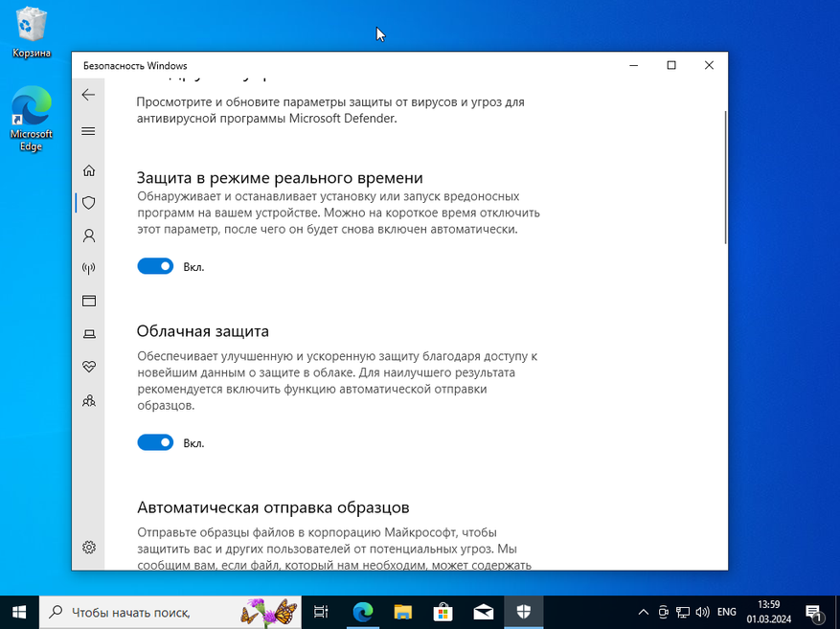
Task: Click the 'Облачная защита' heading
Action: (x=202, y=331)
